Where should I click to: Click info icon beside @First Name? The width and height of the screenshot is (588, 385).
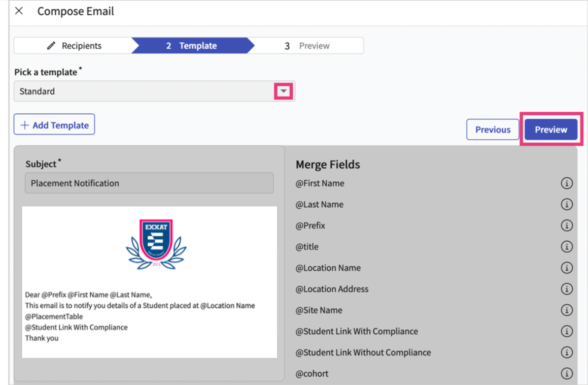[x=567, y=184]
